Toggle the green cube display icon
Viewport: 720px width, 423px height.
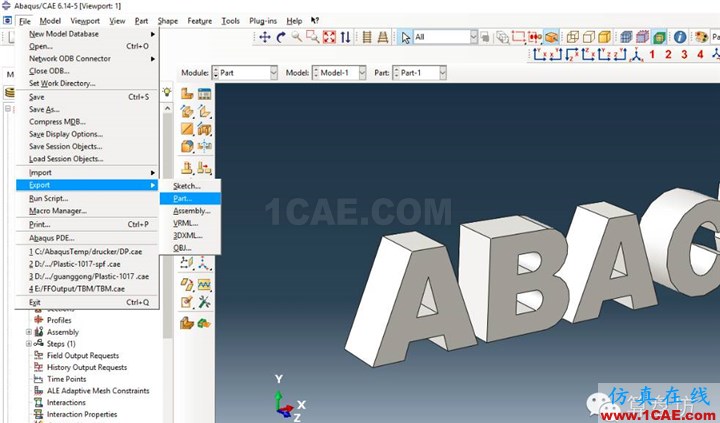pyautogui.click(x=659, y=37)
